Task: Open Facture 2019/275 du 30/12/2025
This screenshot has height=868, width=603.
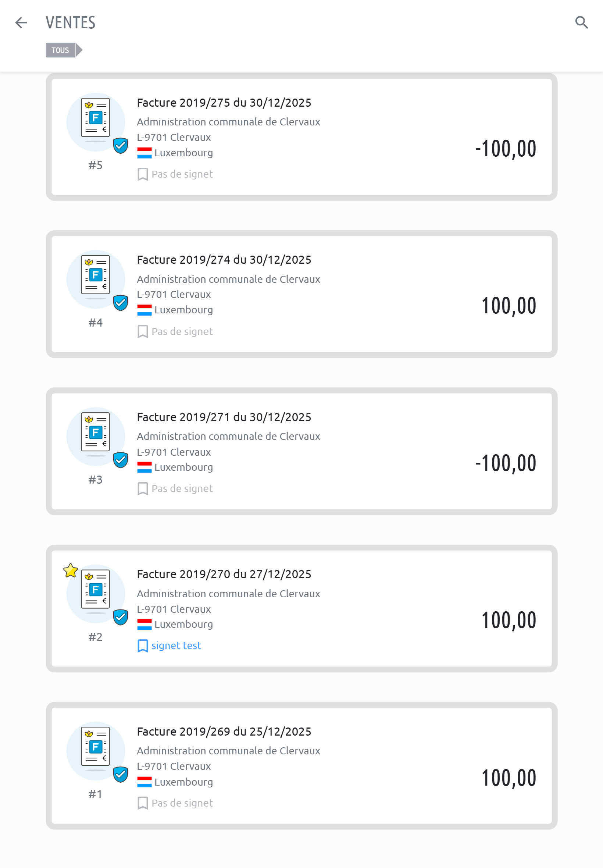Action: [224, 103]
